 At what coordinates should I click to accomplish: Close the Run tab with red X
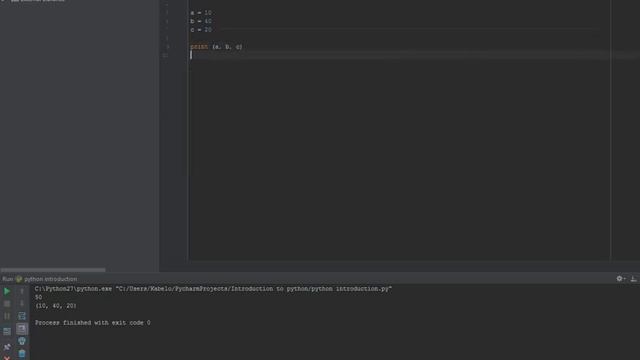point(7,358)
